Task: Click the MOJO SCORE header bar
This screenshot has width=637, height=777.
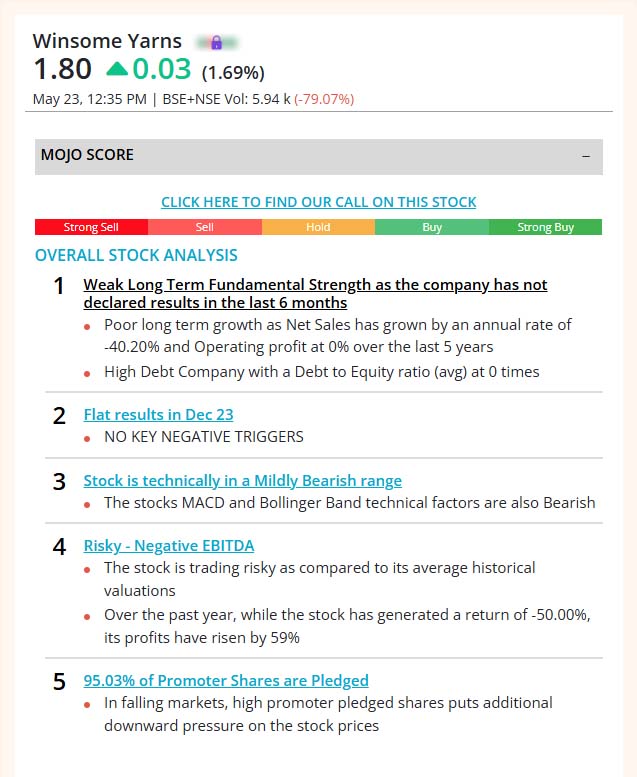Action: pyautogui.click(x=319, y=157)
